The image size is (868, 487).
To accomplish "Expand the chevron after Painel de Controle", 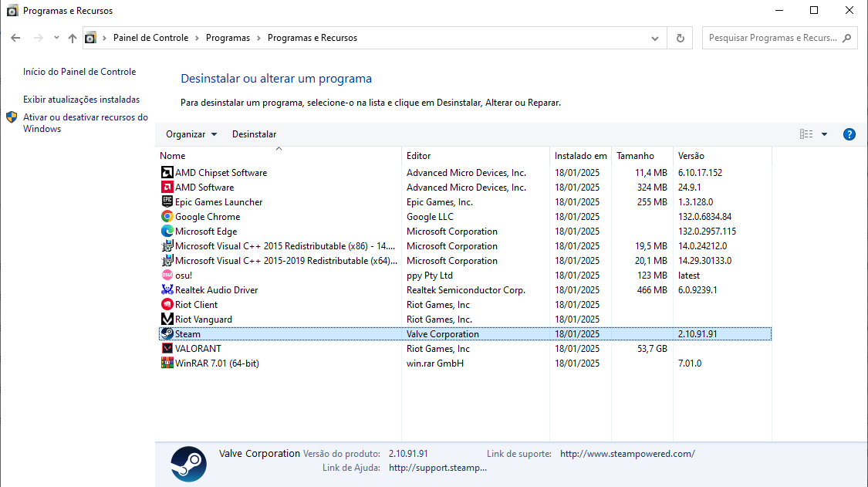I will 197,38.
